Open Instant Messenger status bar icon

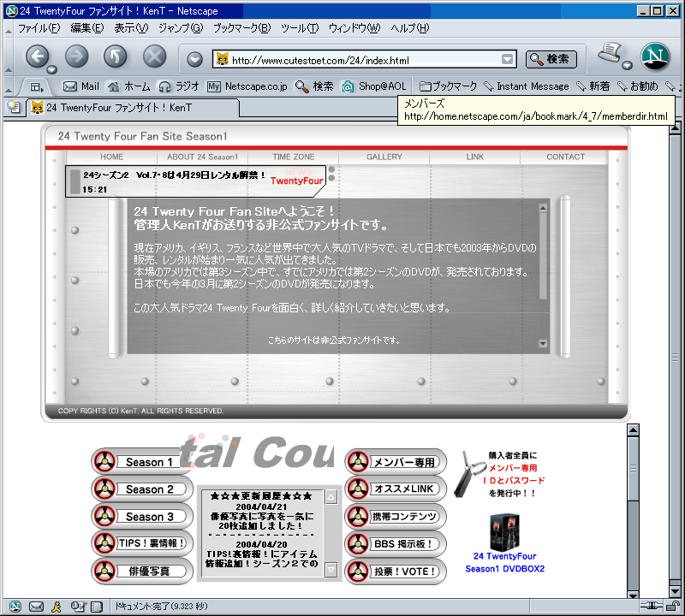pyautogui.click(x=57, y=606)
